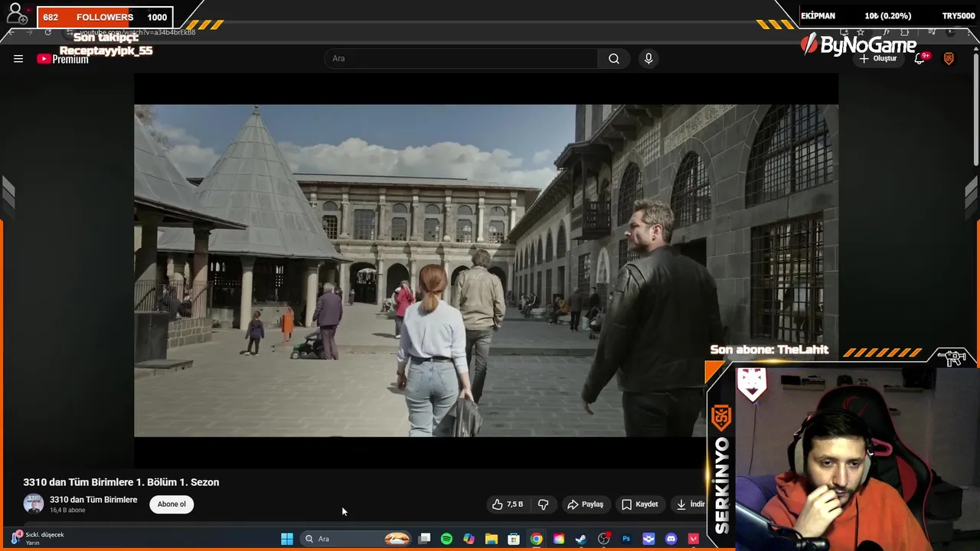
Task: Switch to Chrome on the taskbar
Action: [536, 539]
